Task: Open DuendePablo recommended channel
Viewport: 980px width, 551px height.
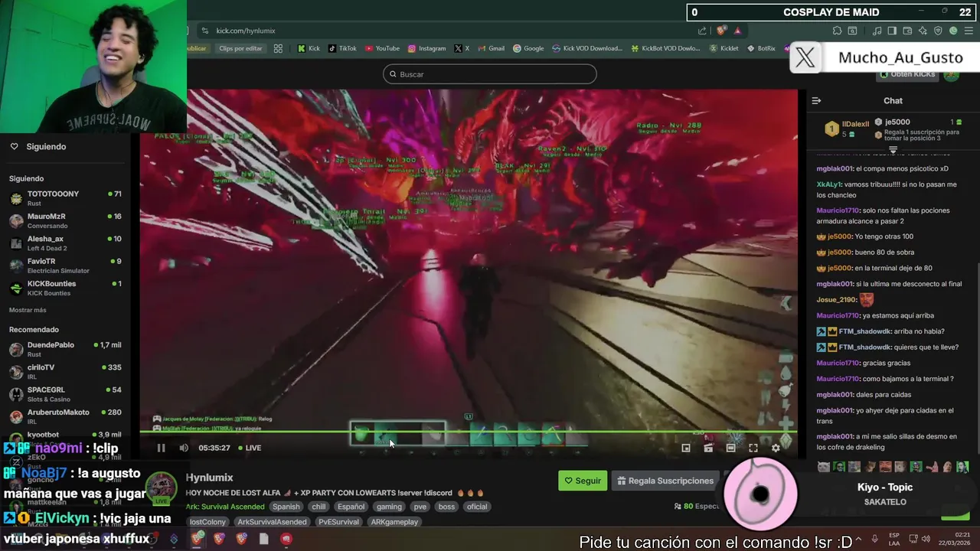Action: coord(65,349)
